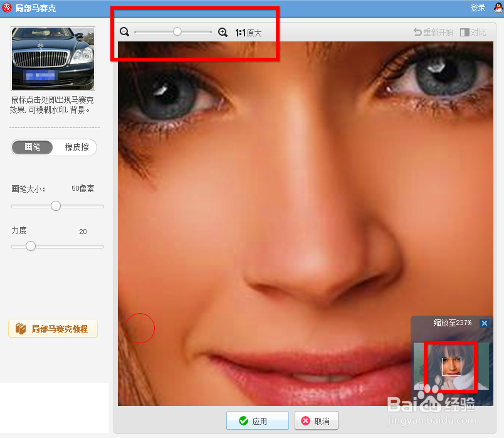Viewport: 504px width, 438px height.
Task: Click the zoom out magnifier icon
Action: [x=124, y=32]
